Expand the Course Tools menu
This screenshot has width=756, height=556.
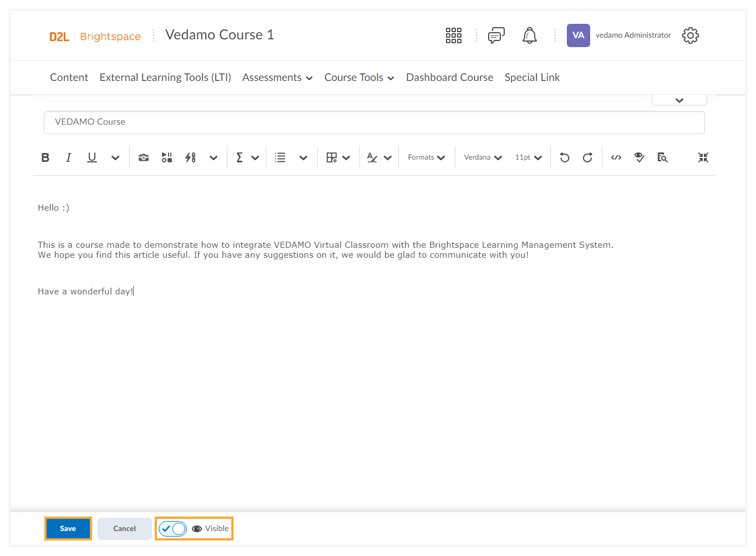point(359,78)
